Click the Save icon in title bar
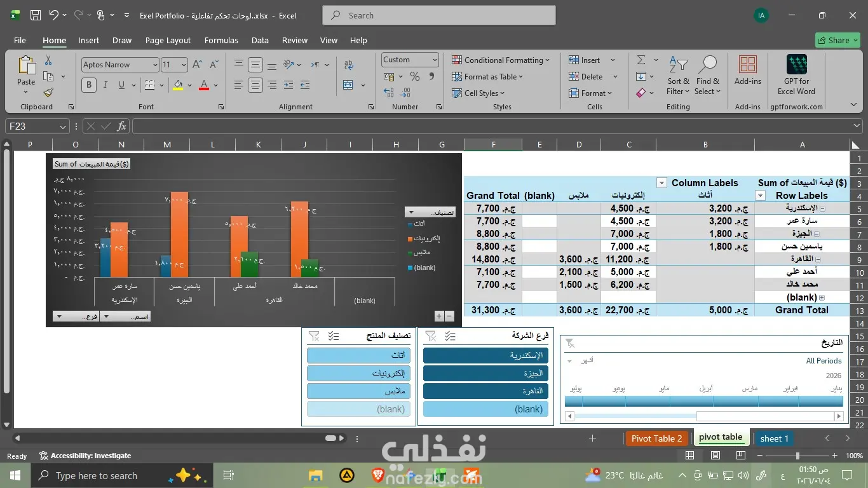The image size is (868, 488). click(x=36, y=15)
